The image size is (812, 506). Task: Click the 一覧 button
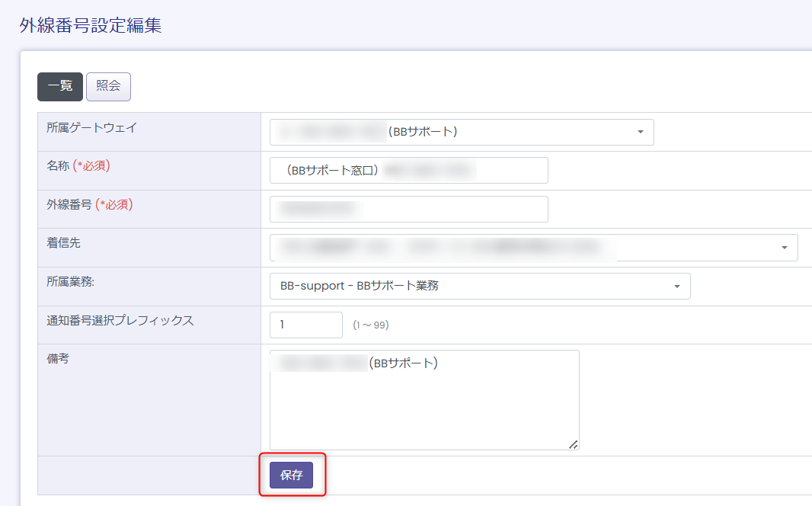click(59, 87)
